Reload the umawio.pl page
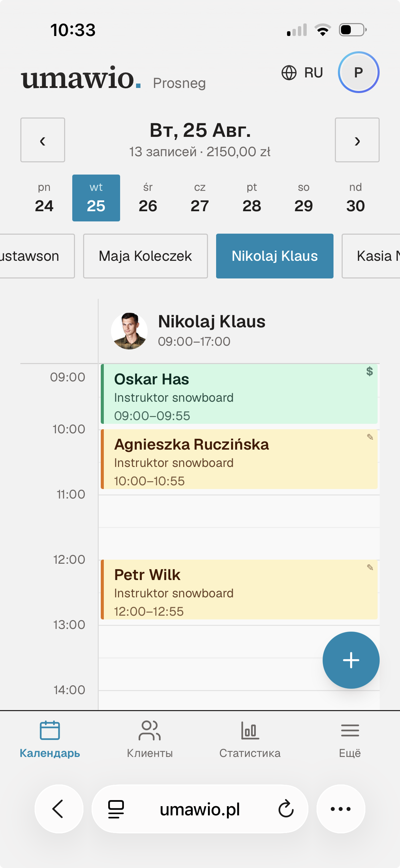Viewport: 400px width, 868px height. (286, 809)
